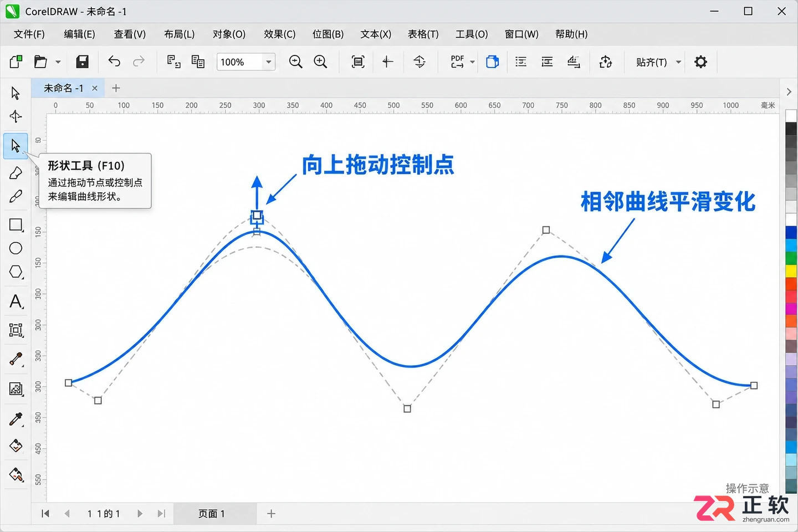Open the 帮助(H) menu
The height and width of the screenshot is (532, 798).
pyautogui.click(x=571, y=34)
